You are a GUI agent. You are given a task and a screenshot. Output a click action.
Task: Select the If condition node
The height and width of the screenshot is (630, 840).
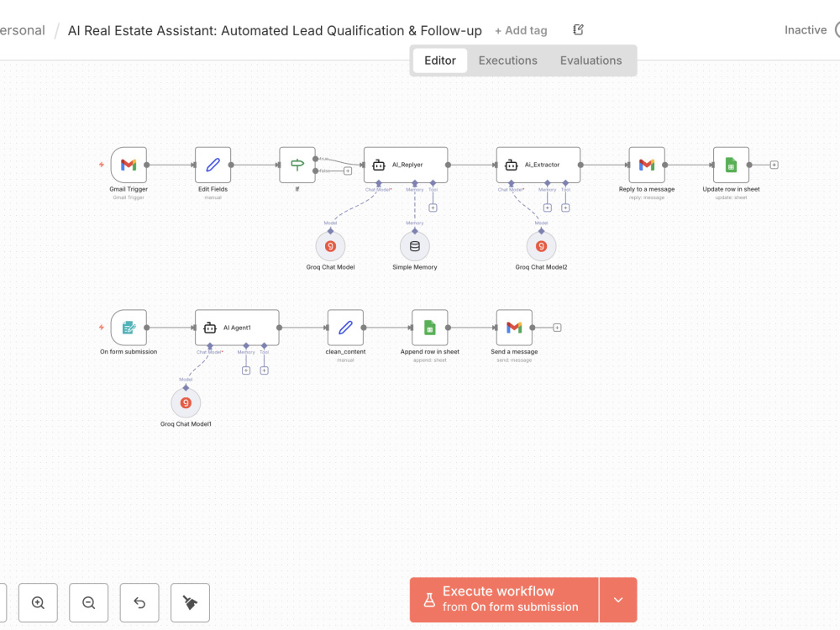click(297, 165)
